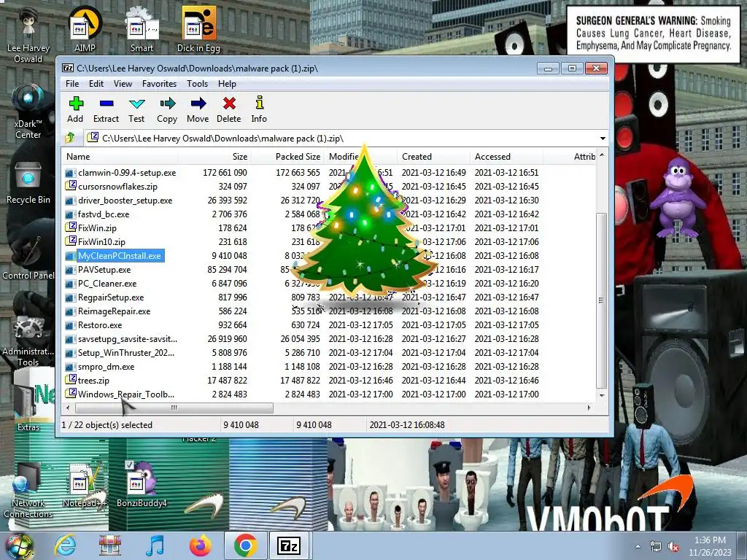This screenshot has height=560, width=747.
Task: Select RegpairSetup.exe file
Action: pyautogui.click(x=111, y=297)
